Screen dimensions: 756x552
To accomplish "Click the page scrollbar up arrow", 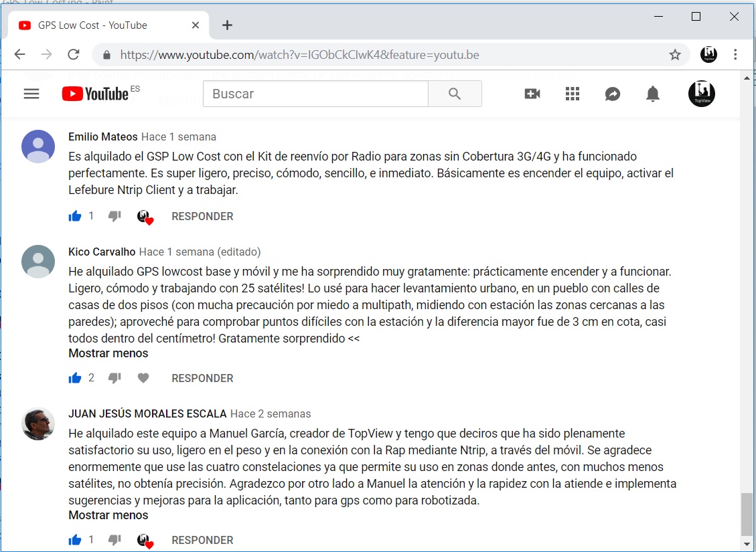I will [747, 78].
